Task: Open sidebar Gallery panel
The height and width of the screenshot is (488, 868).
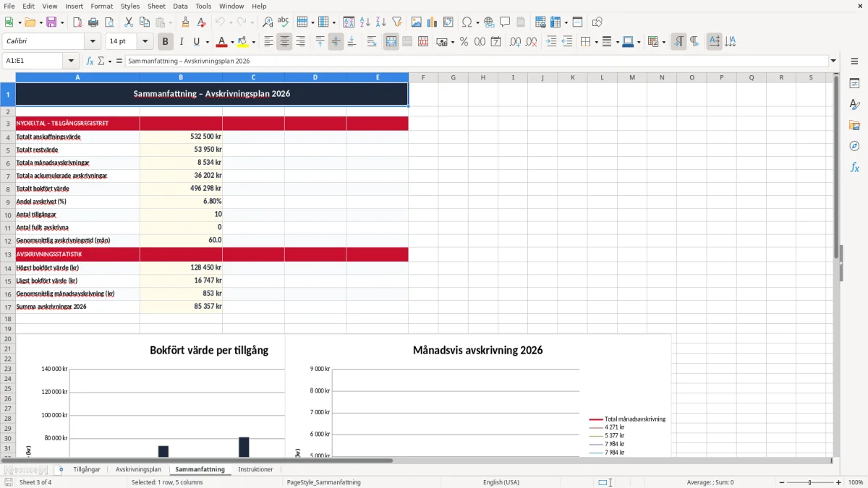Action: [x=854, y=125]
